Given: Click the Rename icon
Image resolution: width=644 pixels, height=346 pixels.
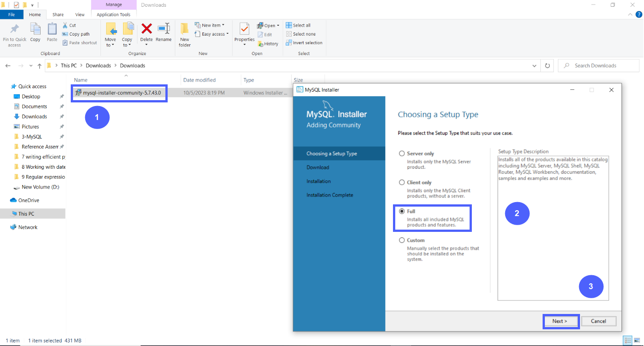Looking at the screenshot, I should pyautogui.click(x=164, y=29).
